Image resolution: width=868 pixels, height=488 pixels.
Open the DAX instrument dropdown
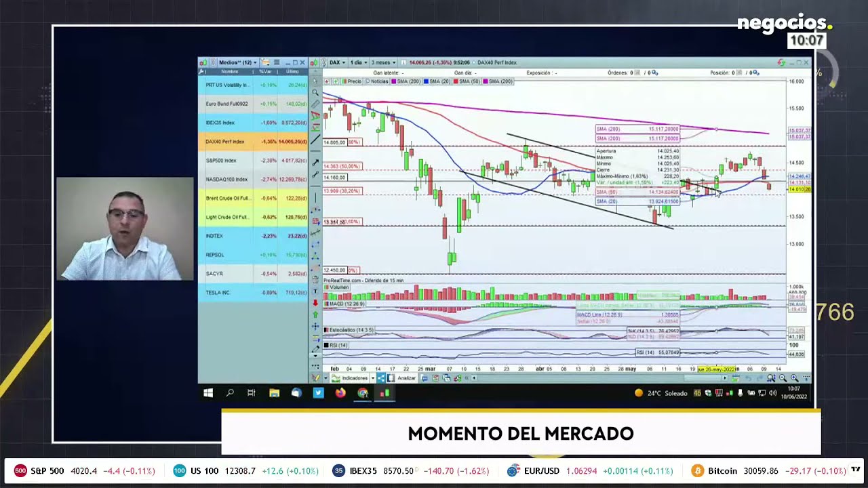tap(336, 62)
